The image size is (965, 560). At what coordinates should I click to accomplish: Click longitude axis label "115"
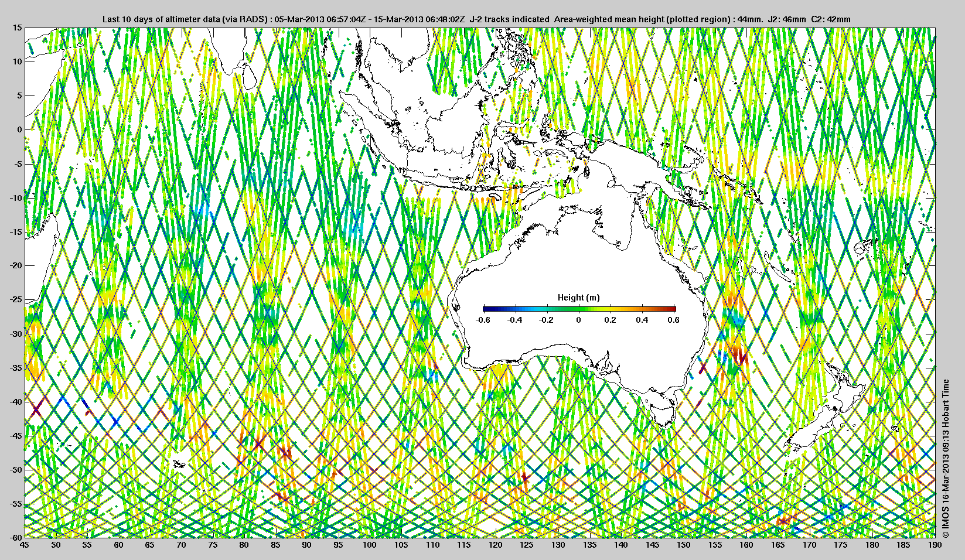click(x=464, y=545)
